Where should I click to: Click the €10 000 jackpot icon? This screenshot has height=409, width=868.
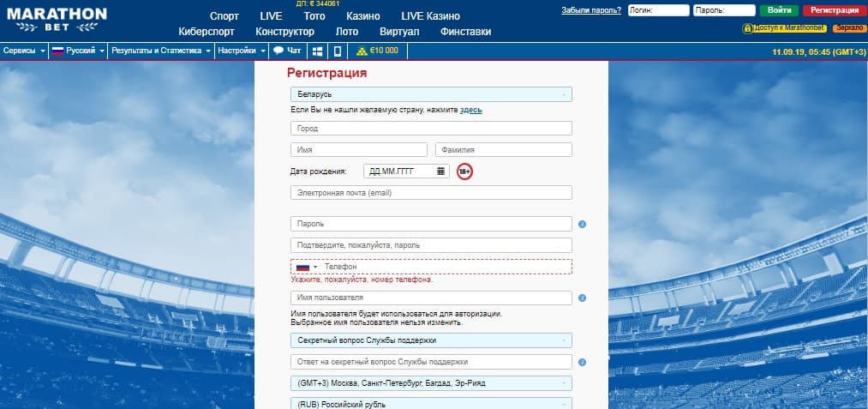pos(378,51)
